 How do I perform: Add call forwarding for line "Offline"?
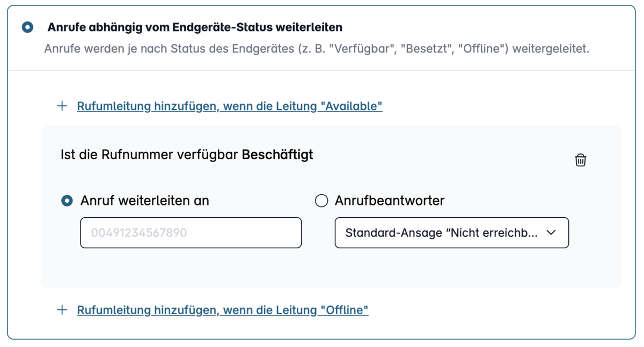(223, 310)
